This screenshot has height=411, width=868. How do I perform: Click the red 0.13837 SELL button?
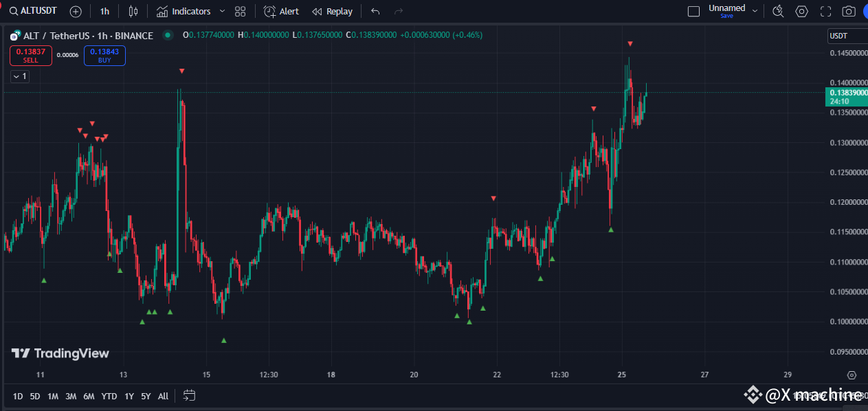(x=31, y=56)
